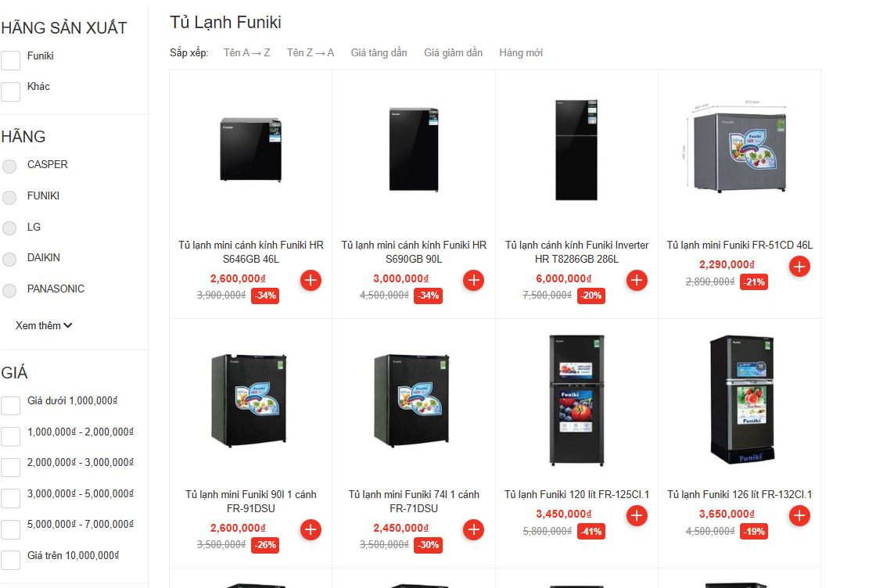Add FR-71DSU 74l fridge using plus icon
Viewport: 894px width, 588px height.
click(473, 530)
